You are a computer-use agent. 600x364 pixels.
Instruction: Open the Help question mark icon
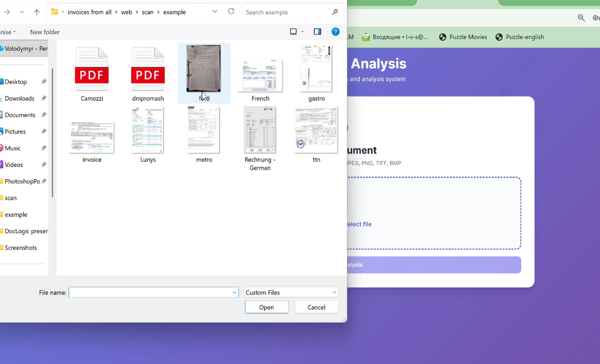336,32
